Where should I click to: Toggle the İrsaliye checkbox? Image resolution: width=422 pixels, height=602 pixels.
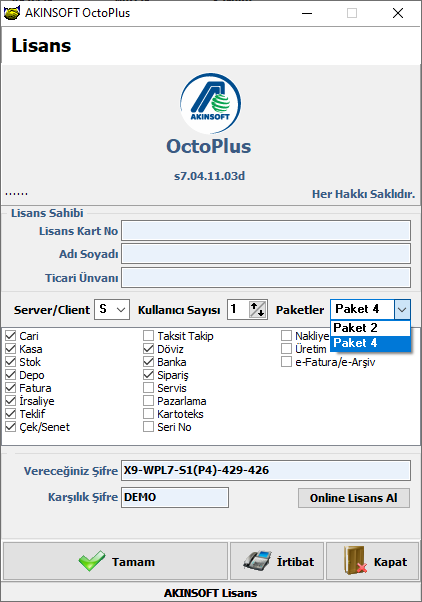coord(10,401)
